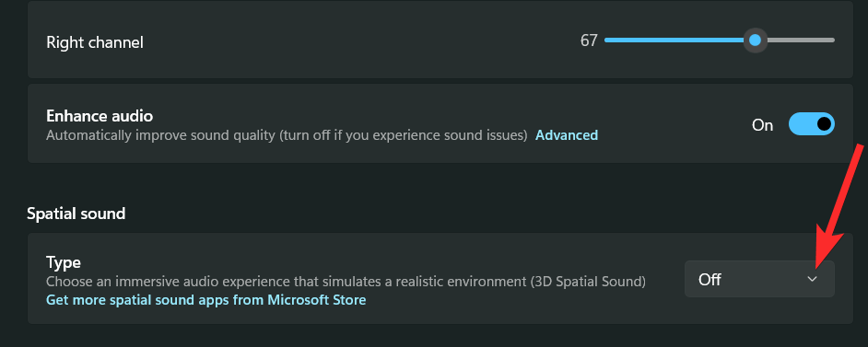The width and height of the screenshot is (868, 347).
Task: Click the On label beside Enhance audio switch
Action: (762, 125)
